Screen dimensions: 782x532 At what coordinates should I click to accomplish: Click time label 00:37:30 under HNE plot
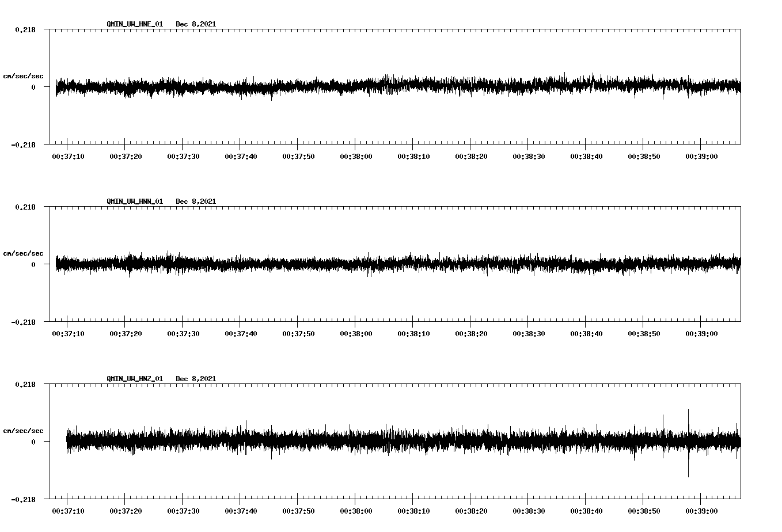(x=183, y=157)
